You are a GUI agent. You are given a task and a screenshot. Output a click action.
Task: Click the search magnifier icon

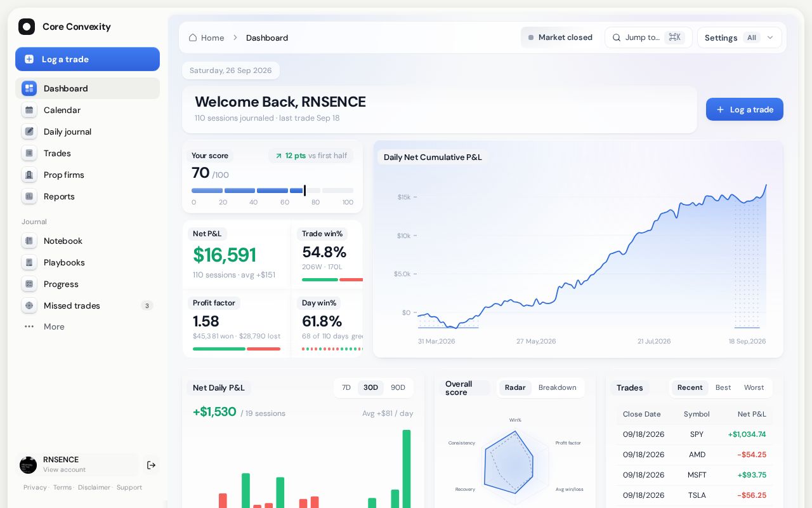(x=617, y=37)
